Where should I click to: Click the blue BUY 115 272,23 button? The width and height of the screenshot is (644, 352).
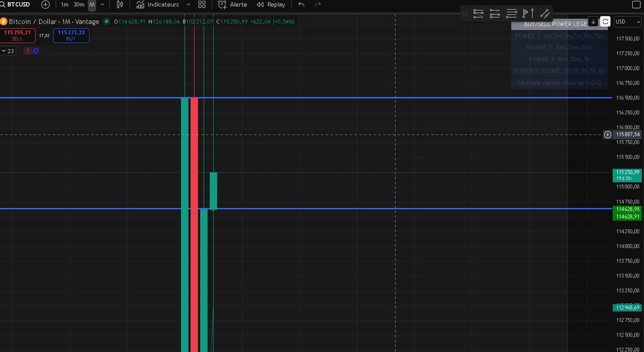pyautogui.click(x=71, y=35)
